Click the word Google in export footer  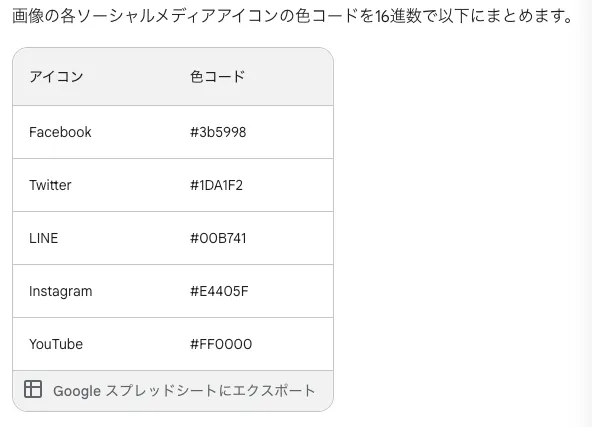pos(77,391)
